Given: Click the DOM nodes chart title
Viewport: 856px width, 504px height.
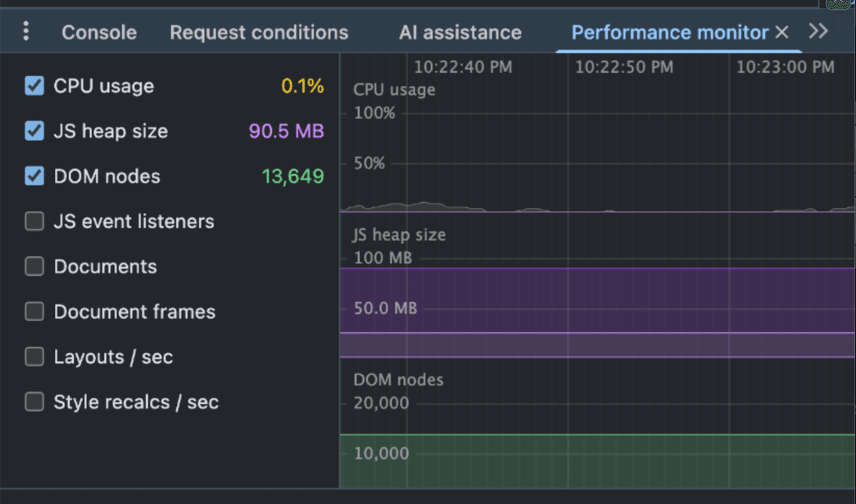Looking at the screenshot, I should click(399, 379).
